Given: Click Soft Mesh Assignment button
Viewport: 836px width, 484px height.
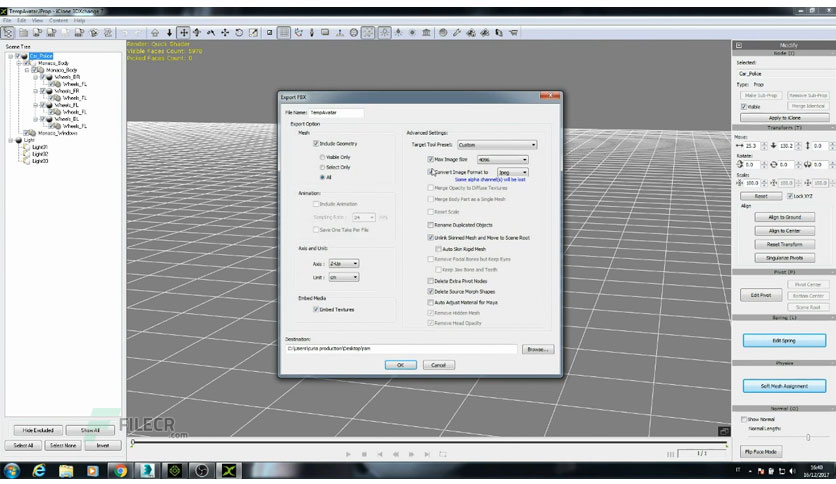Looking at the screenshot, I should click(x=784, y=386).
